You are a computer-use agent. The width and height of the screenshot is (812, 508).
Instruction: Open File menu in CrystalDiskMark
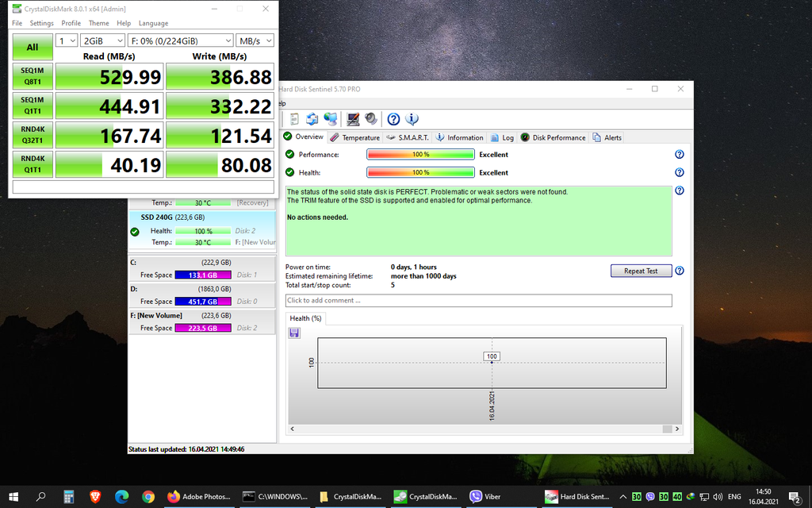point(17,23)
